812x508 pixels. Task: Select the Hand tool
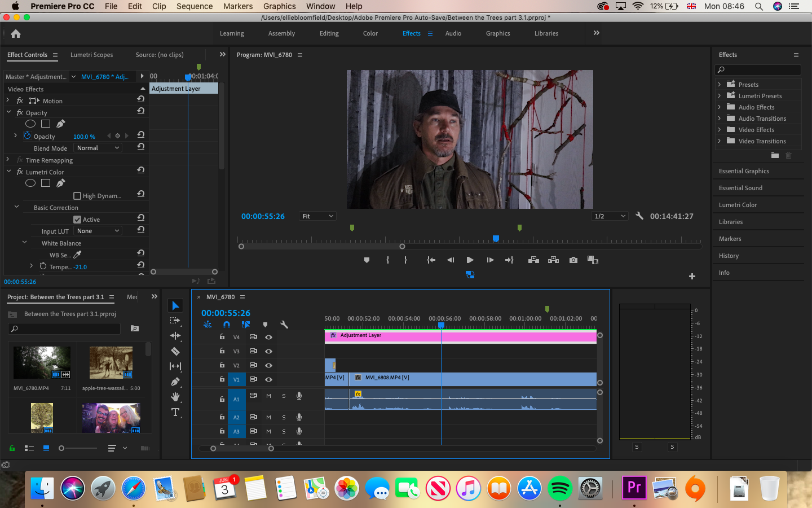175,397
